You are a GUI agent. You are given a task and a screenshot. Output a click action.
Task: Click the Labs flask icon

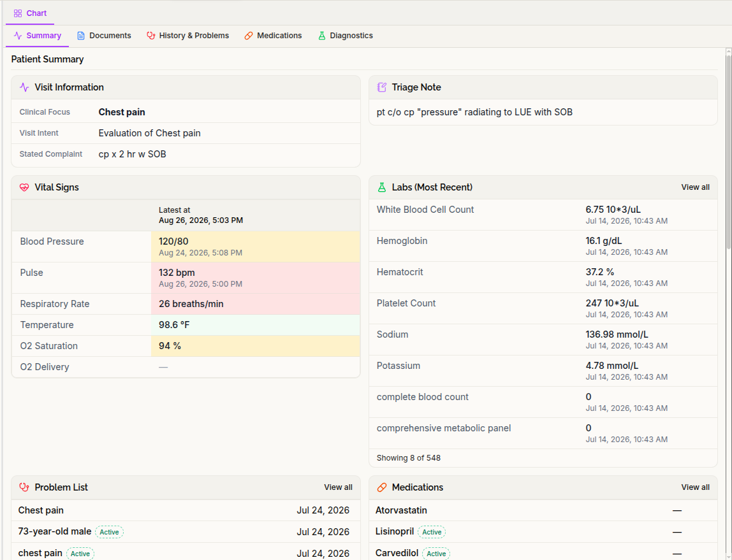382,187
